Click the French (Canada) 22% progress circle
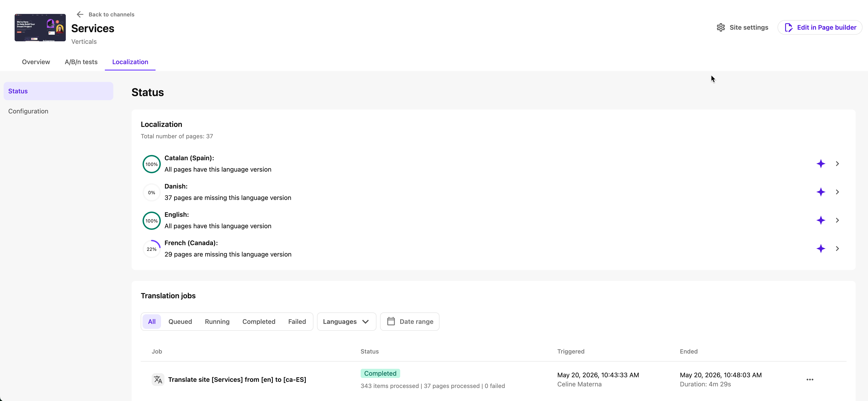 152,249
